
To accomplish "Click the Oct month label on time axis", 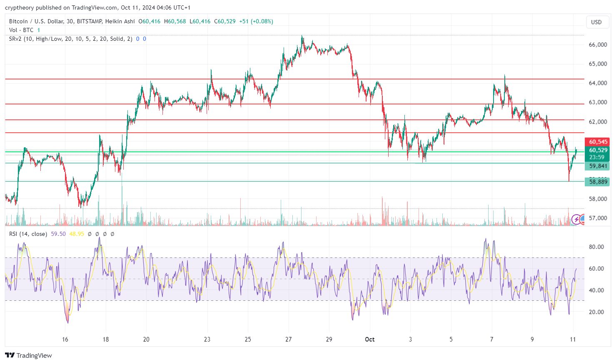I will coord(369,339).
